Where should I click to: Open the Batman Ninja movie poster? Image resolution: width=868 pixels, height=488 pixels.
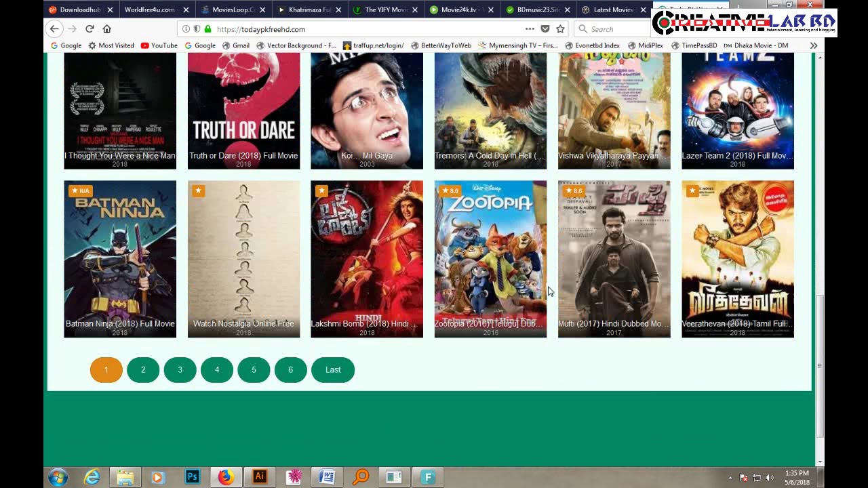click(x=120, y=259)
